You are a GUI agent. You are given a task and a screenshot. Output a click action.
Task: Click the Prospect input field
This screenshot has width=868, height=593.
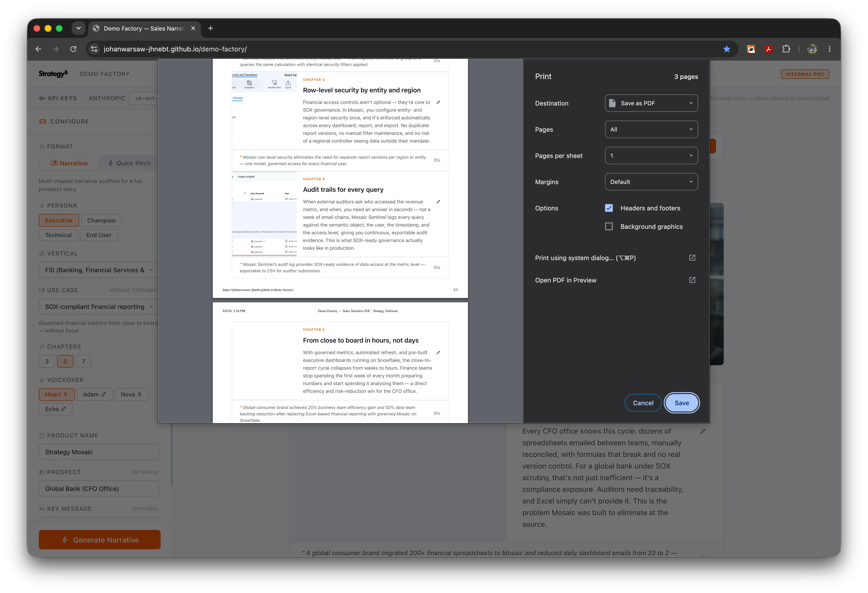tap(99, 489)
